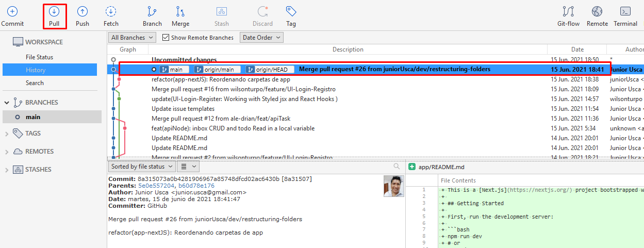Image resolution: width=644 pixels, height=248 pixels.
Task: Select the main branch in sidebar
Action: click(52, 117)
